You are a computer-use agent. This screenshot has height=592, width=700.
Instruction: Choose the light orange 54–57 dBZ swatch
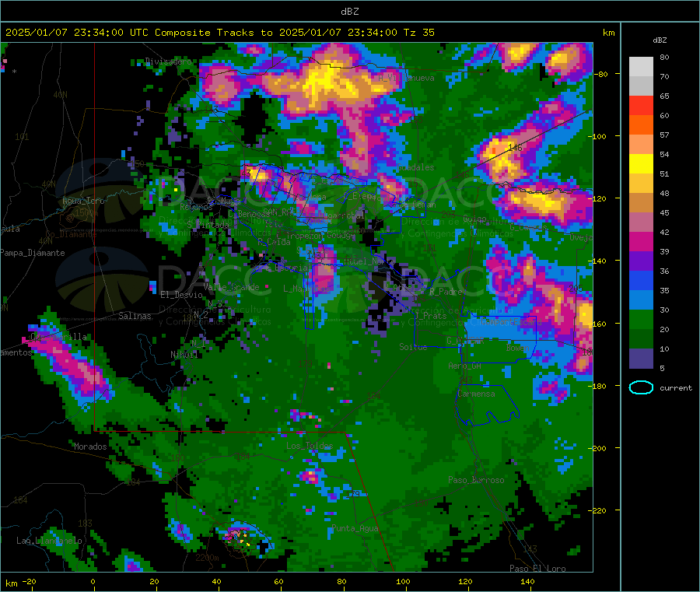(x=641, y=145)
